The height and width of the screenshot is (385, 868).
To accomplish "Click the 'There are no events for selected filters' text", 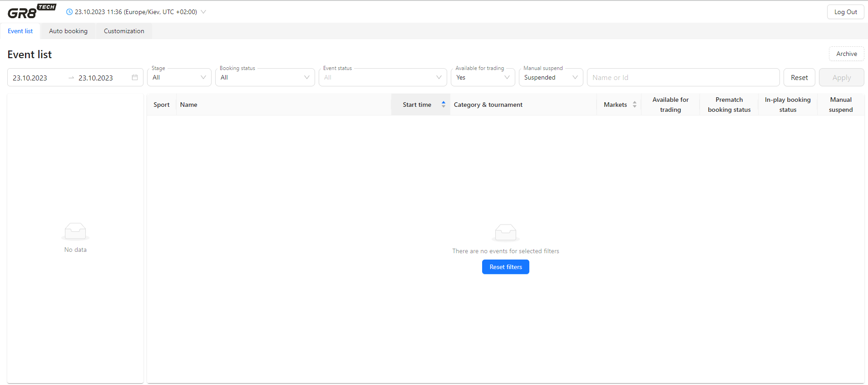I will pyautogui.click(x=506, y=251).
